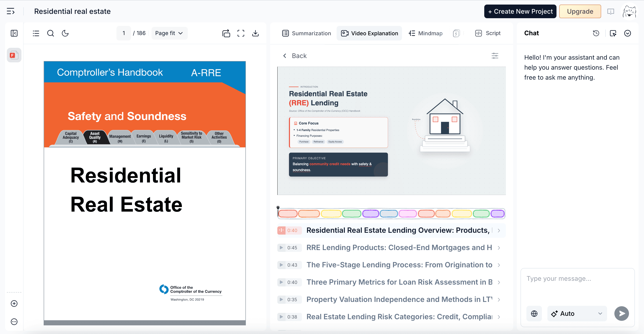Click video settings sliders icon

495,56
